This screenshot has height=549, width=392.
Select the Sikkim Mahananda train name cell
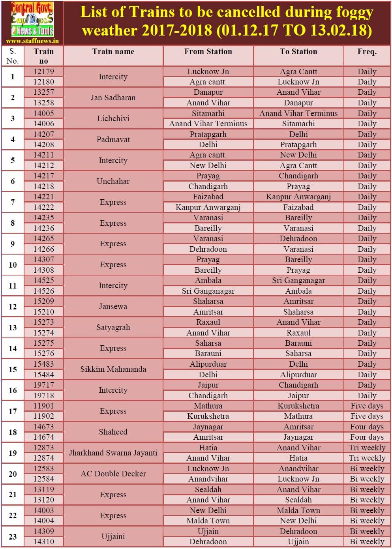coord(113,369)
